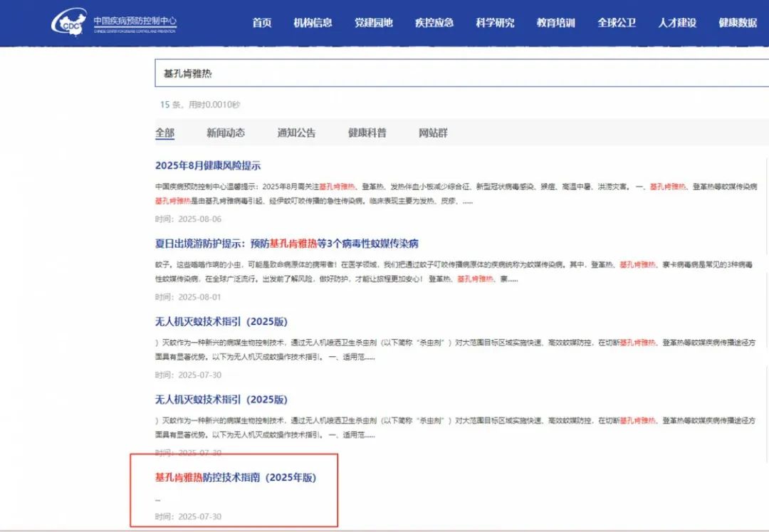Open the 夏日出境游防护提示 article link

[286, 244]
